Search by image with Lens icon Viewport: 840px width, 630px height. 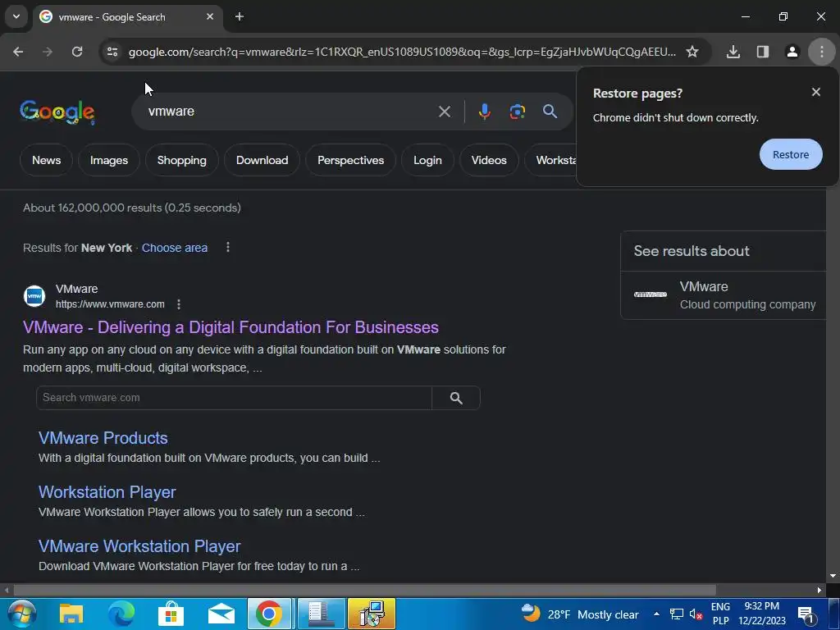coord(517,112)
